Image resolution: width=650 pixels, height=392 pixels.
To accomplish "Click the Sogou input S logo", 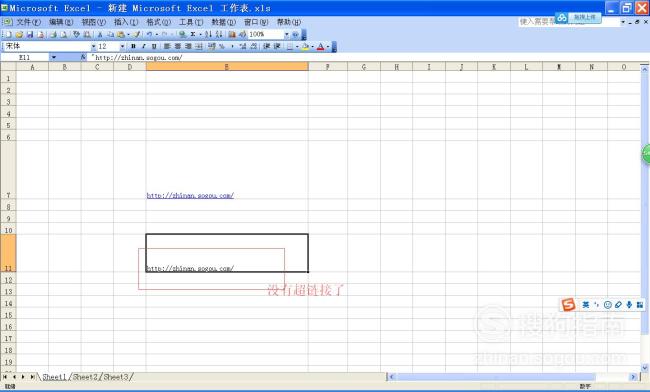I will pos(568,305).
